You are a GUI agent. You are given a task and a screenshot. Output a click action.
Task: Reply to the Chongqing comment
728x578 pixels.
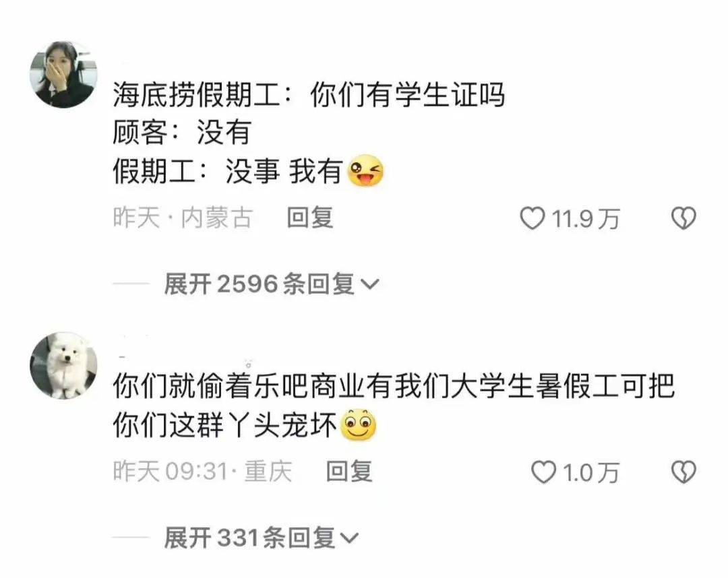349,472
